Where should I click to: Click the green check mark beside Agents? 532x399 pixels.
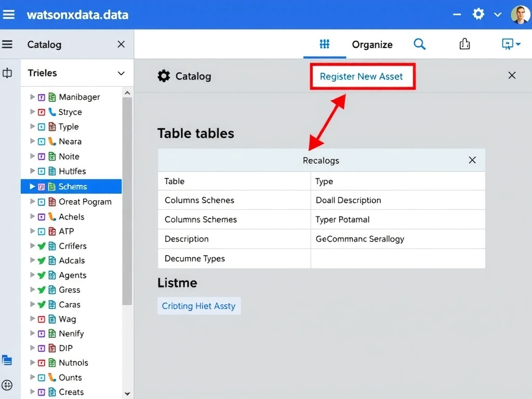[42, 275]
